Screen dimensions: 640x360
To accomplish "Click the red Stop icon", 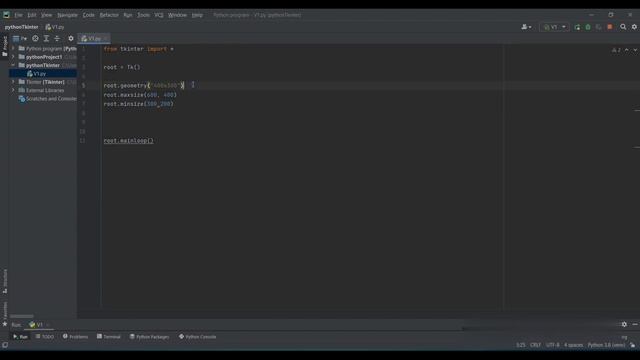I will (610, 27).
